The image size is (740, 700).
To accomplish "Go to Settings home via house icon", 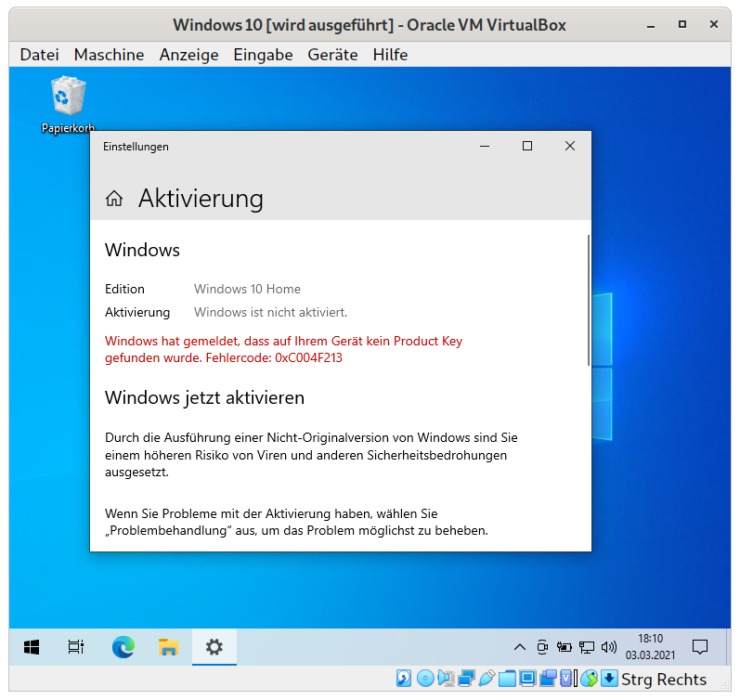I will point(114,199).
